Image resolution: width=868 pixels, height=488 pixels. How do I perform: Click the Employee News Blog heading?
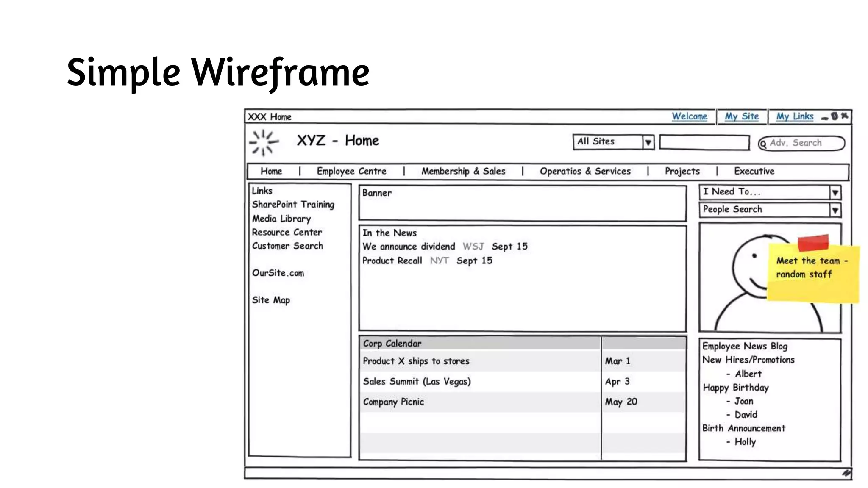click(745, 346)
